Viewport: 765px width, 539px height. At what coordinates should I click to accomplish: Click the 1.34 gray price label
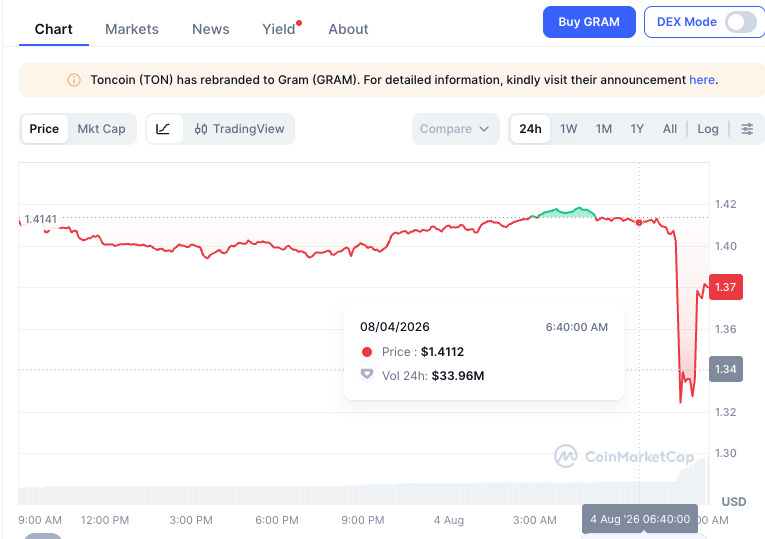725,369
